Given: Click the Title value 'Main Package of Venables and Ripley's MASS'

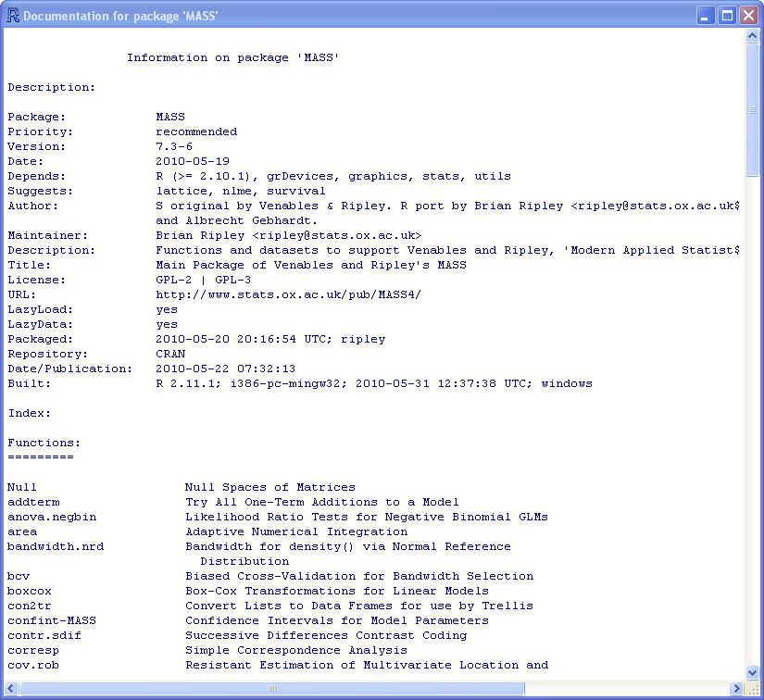Looking at the screenshot, I should [311, 265].
